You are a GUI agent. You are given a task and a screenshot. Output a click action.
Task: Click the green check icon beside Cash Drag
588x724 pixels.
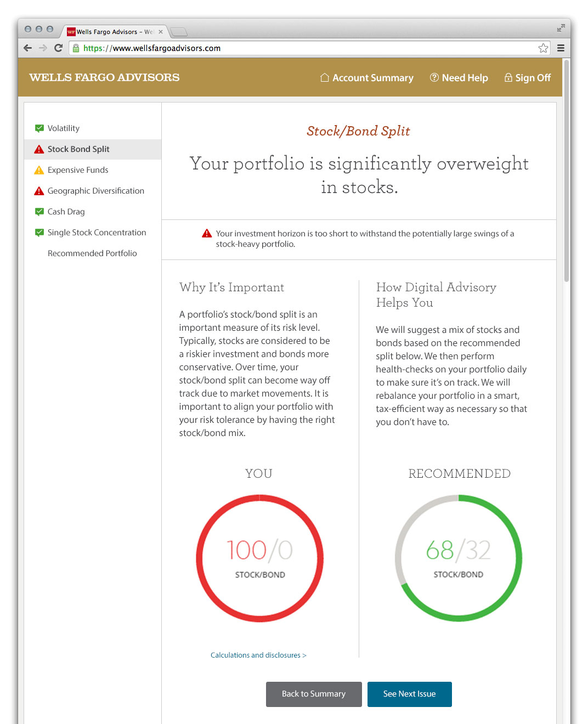39,212
